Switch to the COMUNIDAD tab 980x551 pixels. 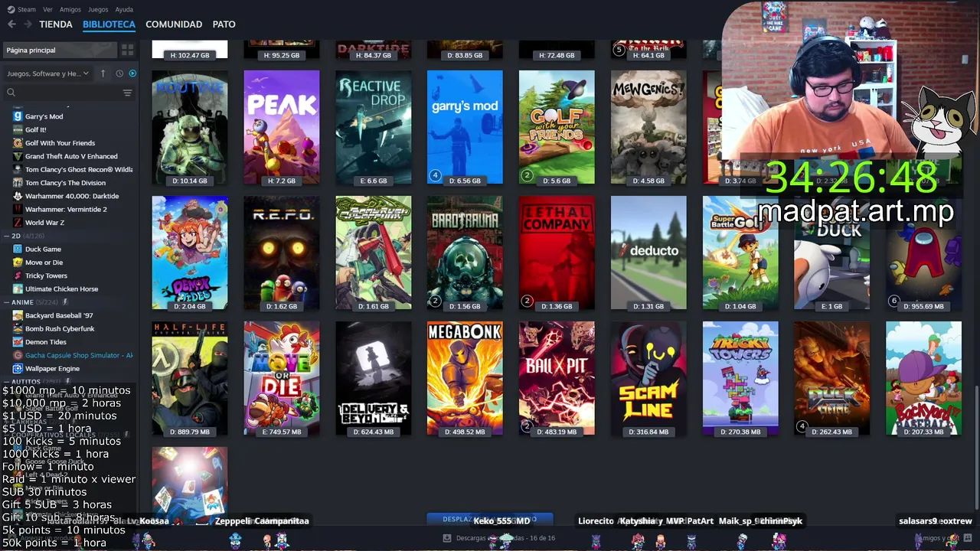tap(174, 24)
